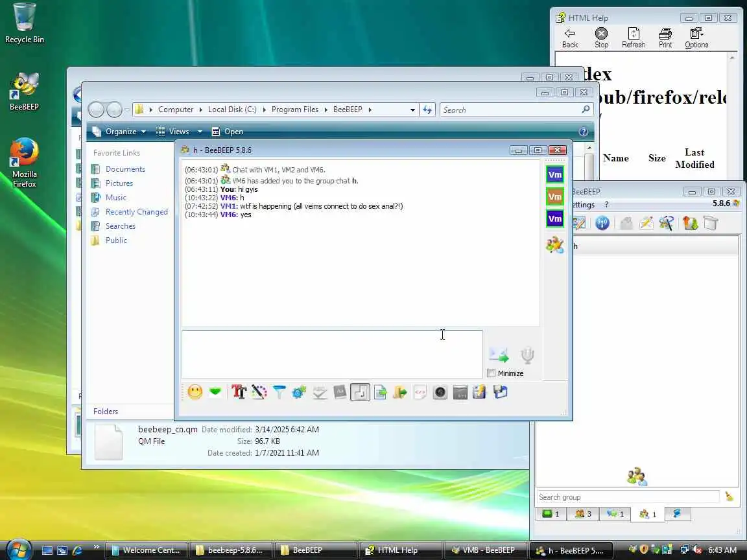Screen dimensions: 747x560
Task: Click the send file document icon
Action: click(380, 392)
